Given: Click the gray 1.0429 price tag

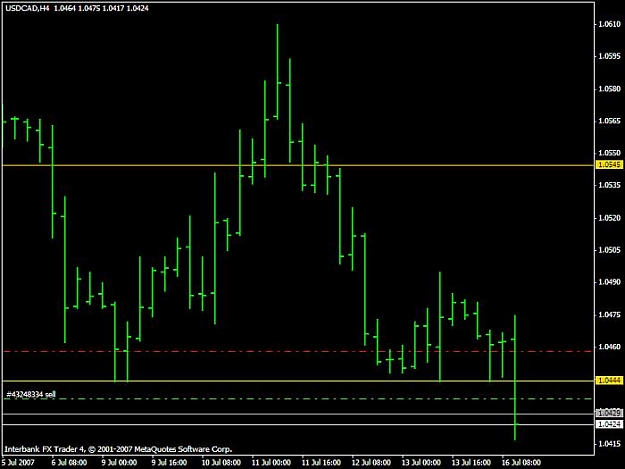Looking at the screenshot, I should click(x=609, y=413).
